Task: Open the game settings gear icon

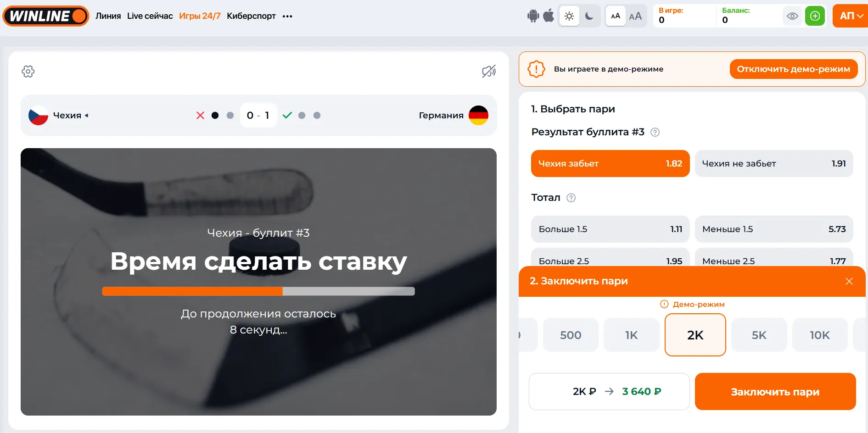Action: (x=28, y=71)
